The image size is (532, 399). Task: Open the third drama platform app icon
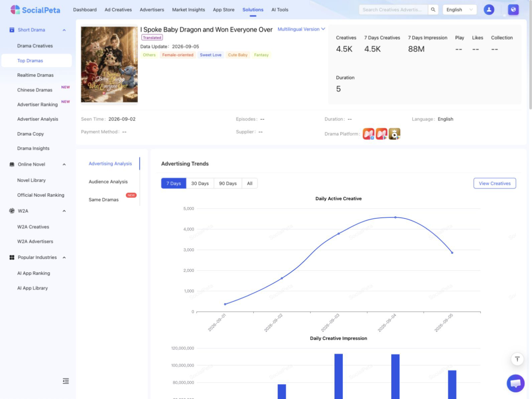[394, 134]
